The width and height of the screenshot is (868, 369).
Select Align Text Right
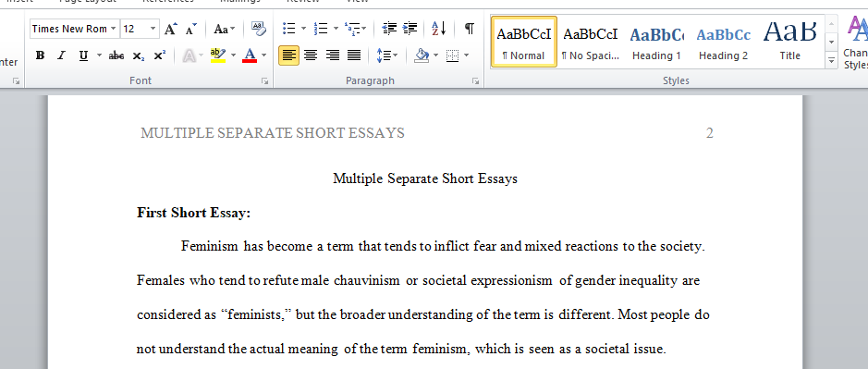(332, 55)
